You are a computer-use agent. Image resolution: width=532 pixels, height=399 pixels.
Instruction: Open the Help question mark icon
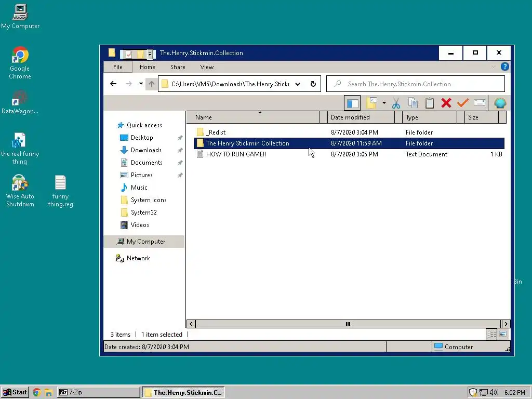click(504, 66)
